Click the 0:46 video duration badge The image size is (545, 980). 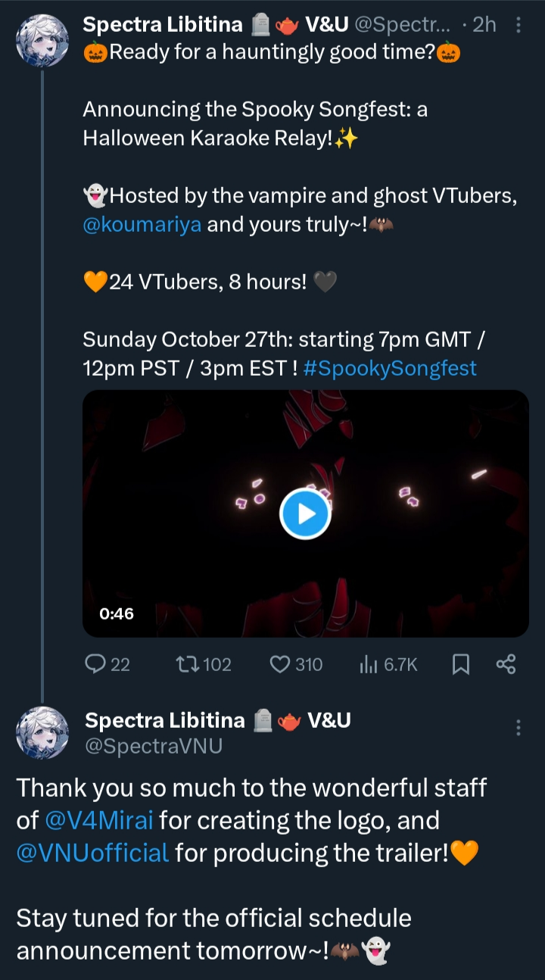click(117, 613)
